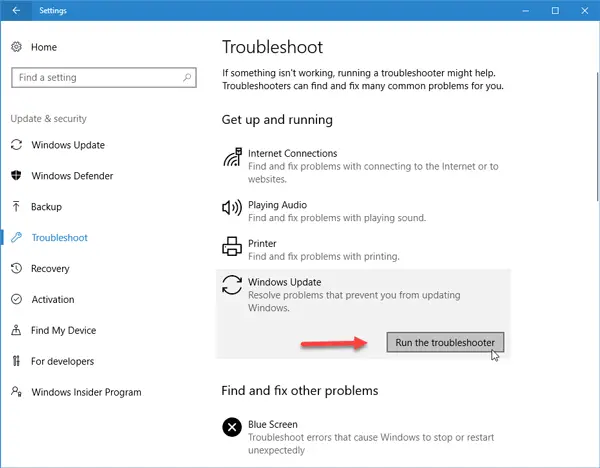Click the Printer icon
This screenshot has height=468, width=600.
[232, 246]
